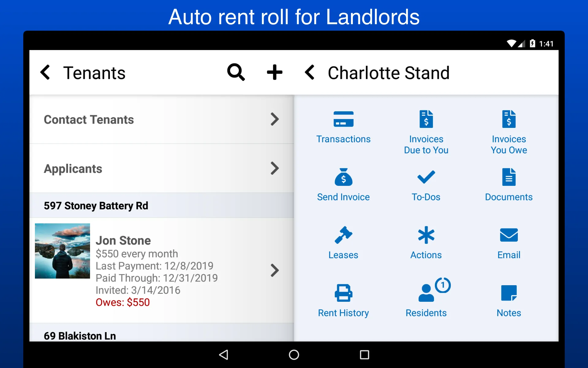588x368 pixels.
Task: Search tenants using search icon
Action: [236, 72]
